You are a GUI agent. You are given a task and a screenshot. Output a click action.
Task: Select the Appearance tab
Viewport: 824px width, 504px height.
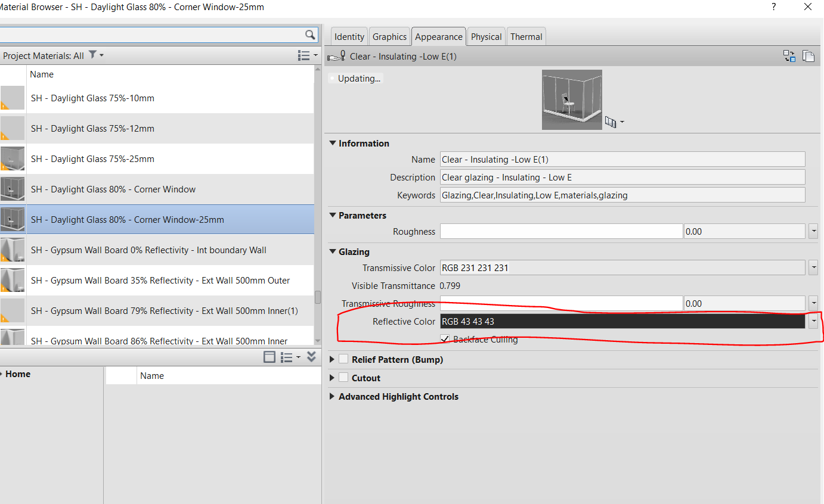click(x=439, y=36)
